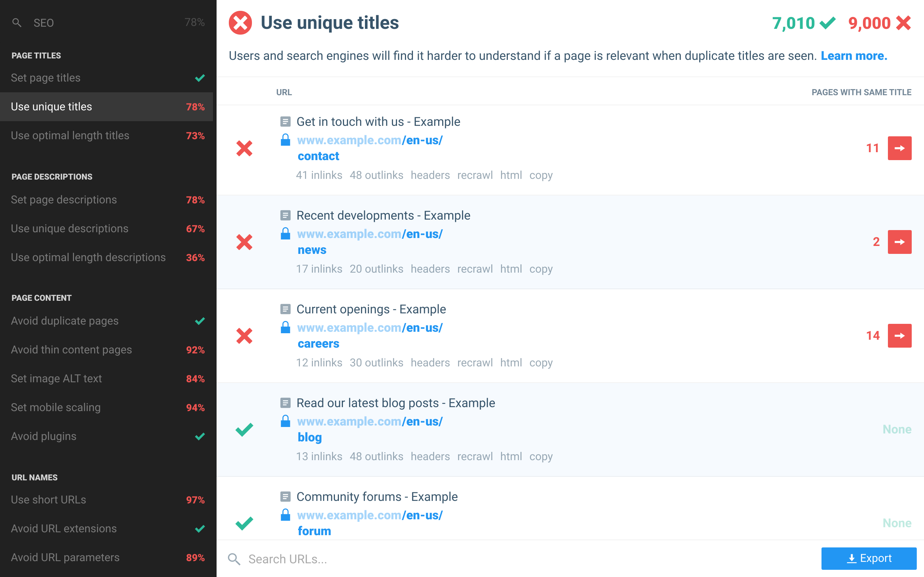This screenshot has width=924, height=577.
Task: Open Set image ALT text check
Action: 56,379
